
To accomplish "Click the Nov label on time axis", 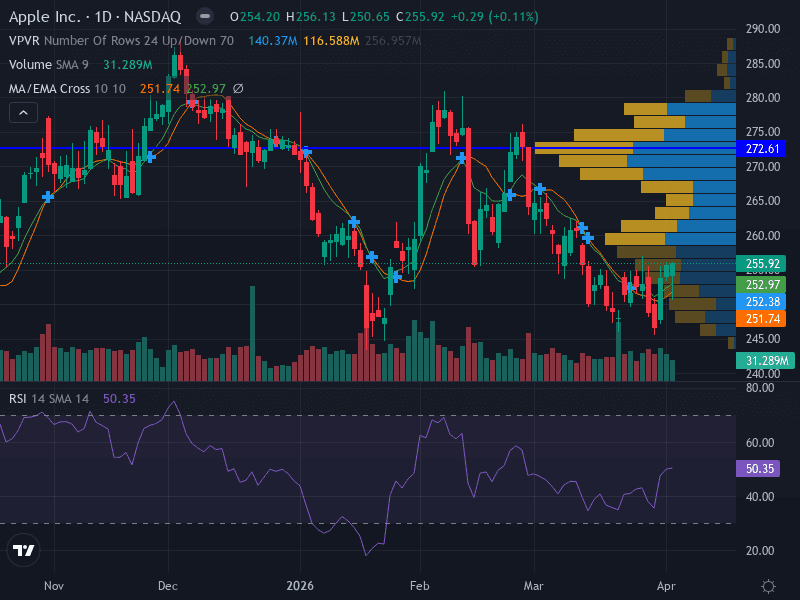I will coord(54,586).
